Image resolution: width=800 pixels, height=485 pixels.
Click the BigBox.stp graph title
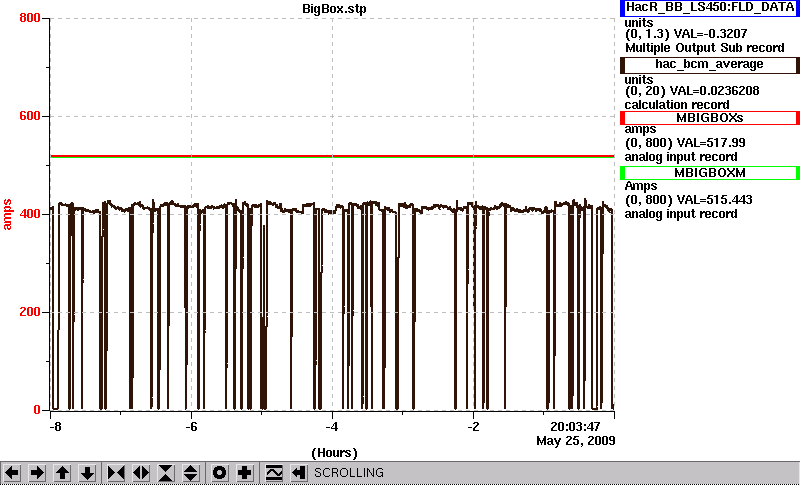[334, 9]
